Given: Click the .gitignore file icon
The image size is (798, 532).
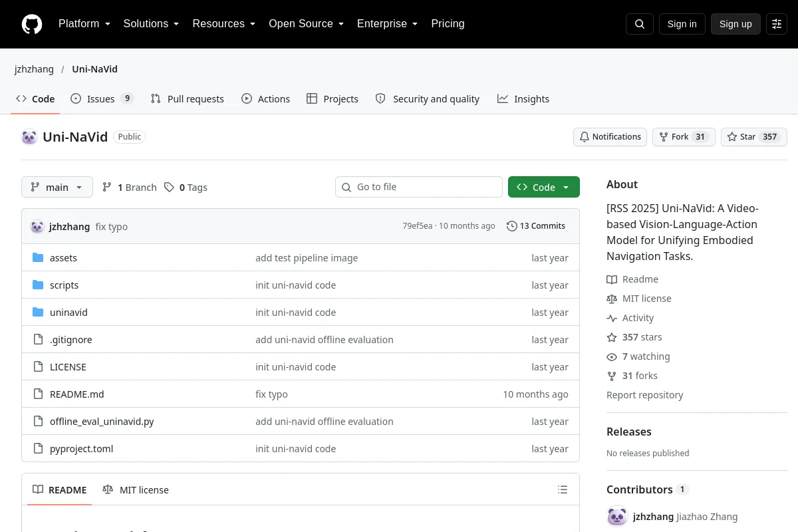Looking at the screenshot, I should [38, 340].
